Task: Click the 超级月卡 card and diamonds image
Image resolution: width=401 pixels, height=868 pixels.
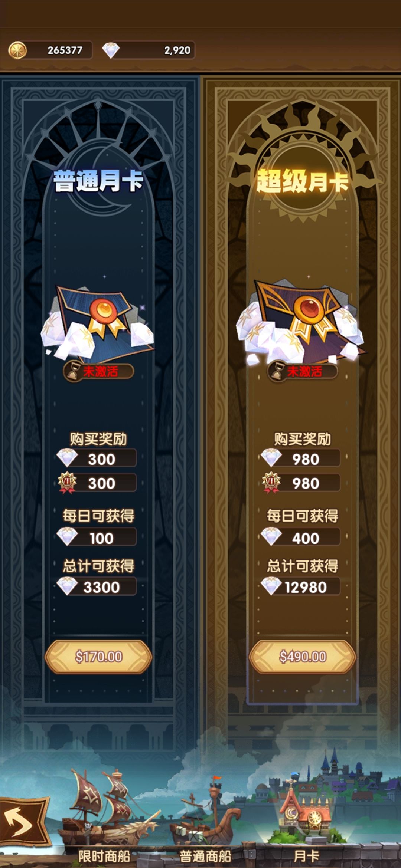Action: [x=301, y=321]
